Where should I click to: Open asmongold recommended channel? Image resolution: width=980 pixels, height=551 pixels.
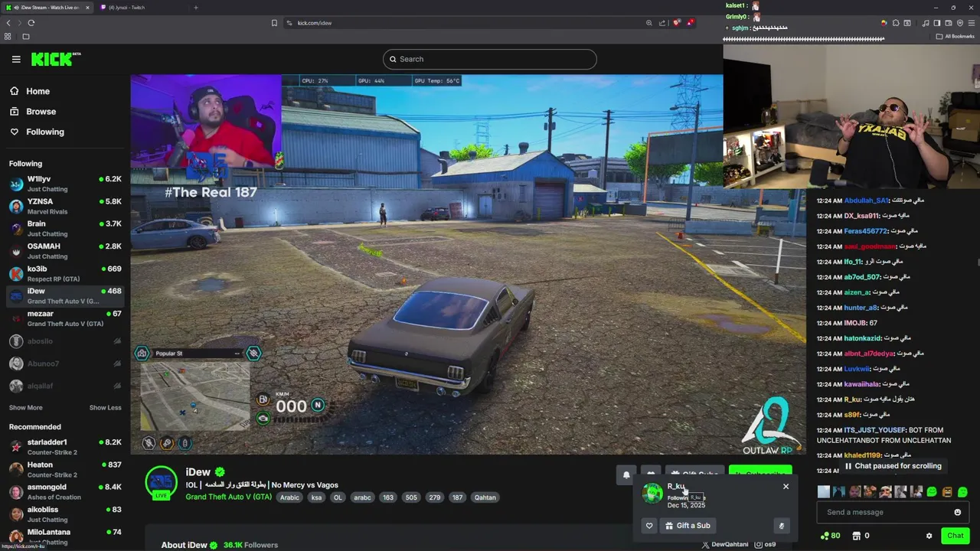tap(65, 491)
